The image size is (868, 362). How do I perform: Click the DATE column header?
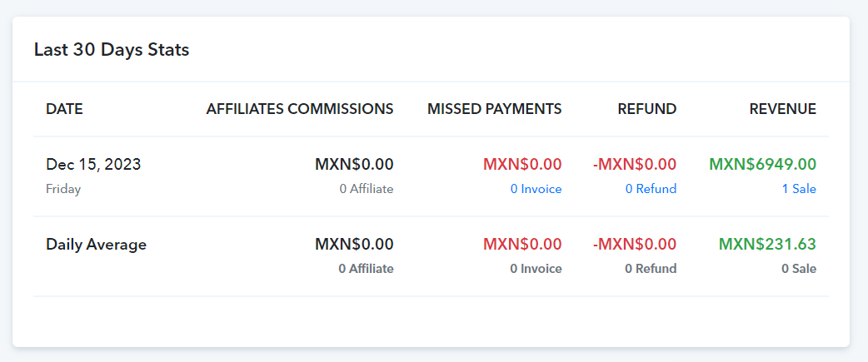[64, 109]
